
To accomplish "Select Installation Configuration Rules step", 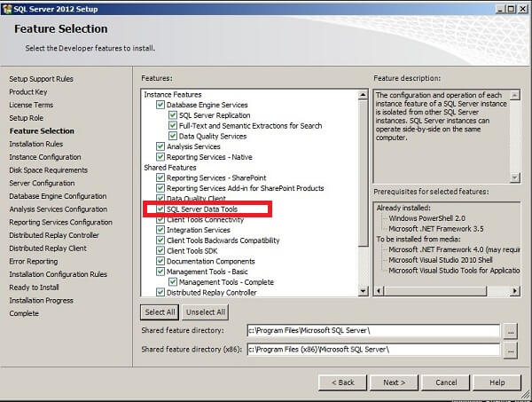I will (59, 274).
